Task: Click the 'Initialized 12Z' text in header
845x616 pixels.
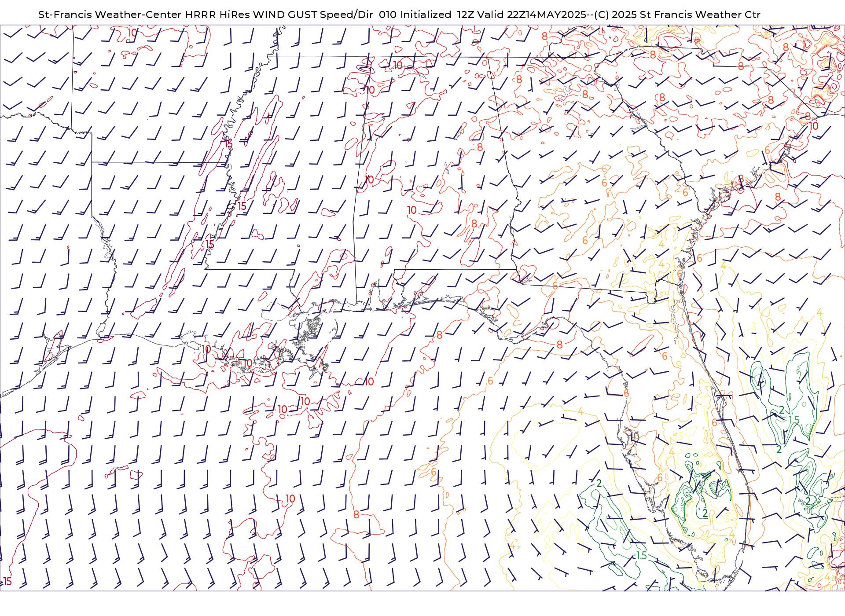Action: pyautogui.click(x=437, y=15)
